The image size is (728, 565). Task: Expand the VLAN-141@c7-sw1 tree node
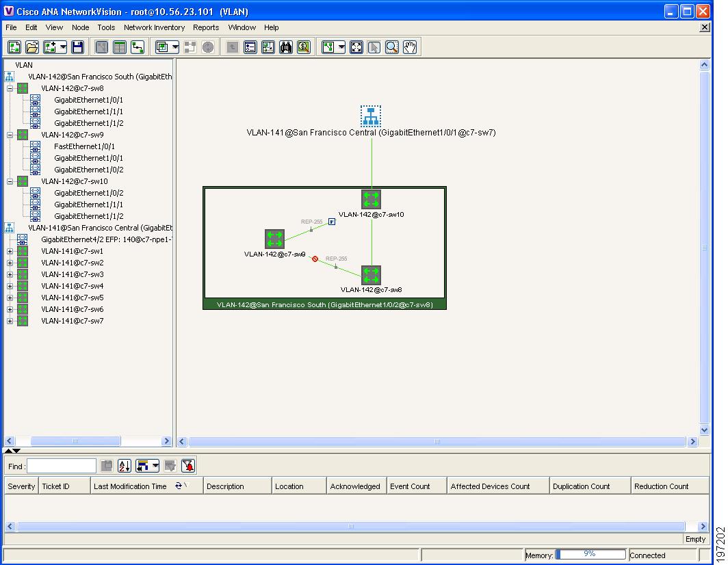[10, 251]
